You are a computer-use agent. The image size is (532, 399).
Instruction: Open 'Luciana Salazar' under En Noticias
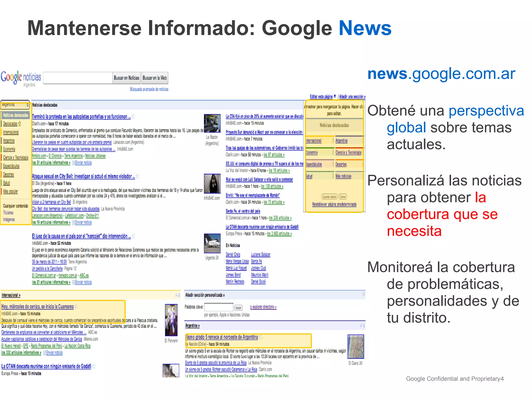pyautogui.click(x=261, y=255)
